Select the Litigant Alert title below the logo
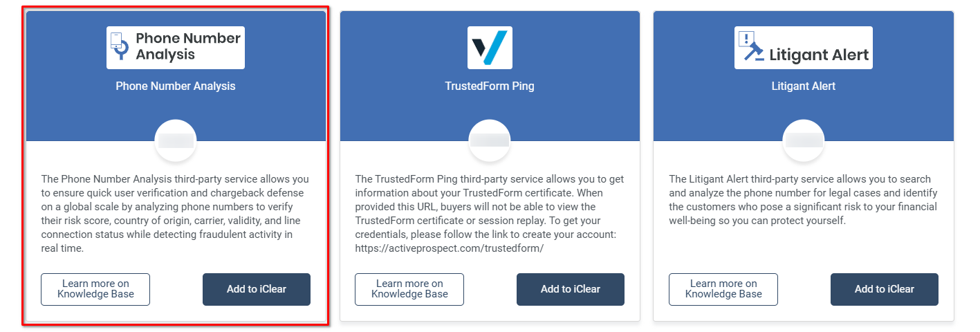The height and width of the screenshot is (332, 980). coord(804,86)
